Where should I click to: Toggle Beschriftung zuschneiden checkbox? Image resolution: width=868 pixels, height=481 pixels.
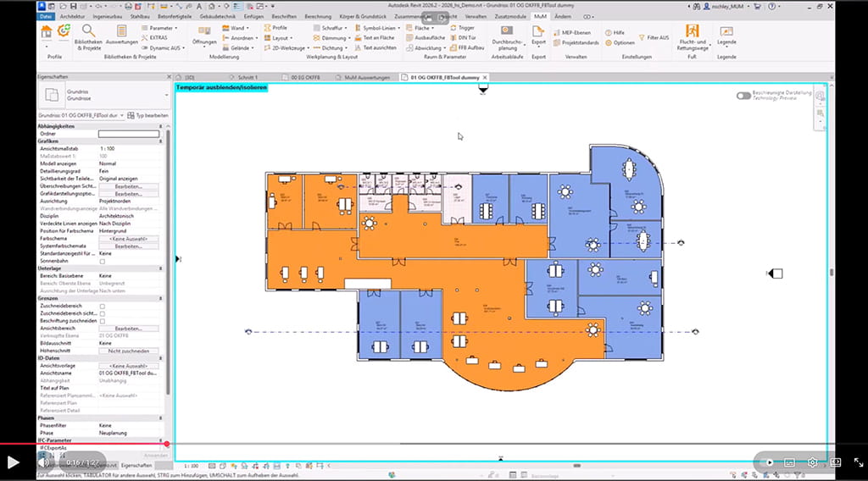[103, 321]
